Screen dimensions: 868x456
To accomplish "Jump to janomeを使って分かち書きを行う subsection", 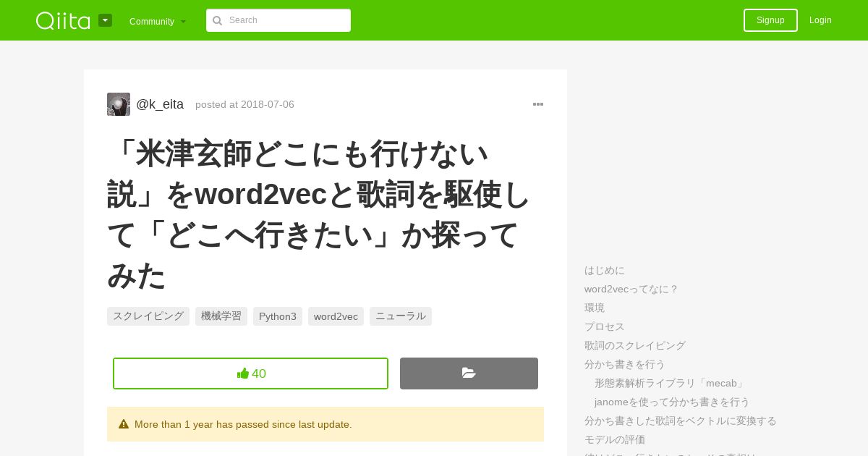I will (x=672, y=402).
